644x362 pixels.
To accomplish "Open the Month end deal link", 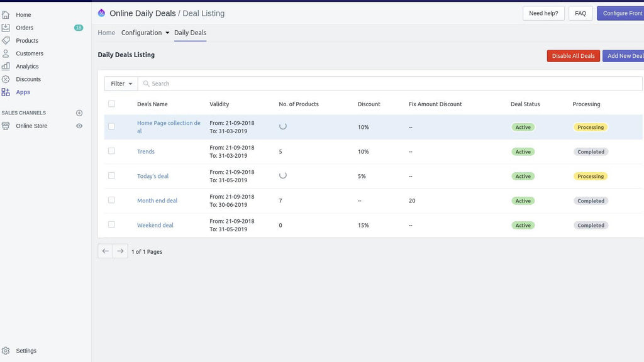I will [157, 200].
